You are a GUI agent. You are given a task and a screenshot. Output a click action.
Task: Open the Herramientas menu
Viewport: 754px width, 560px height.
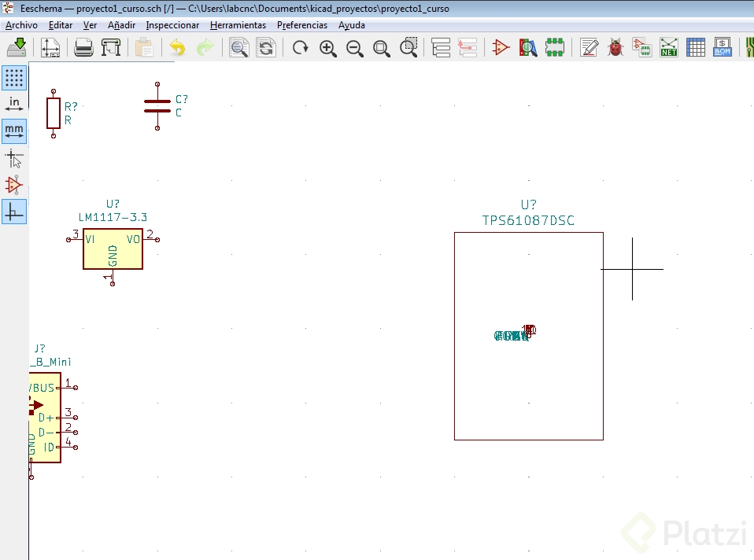click(x=238, y=25)
